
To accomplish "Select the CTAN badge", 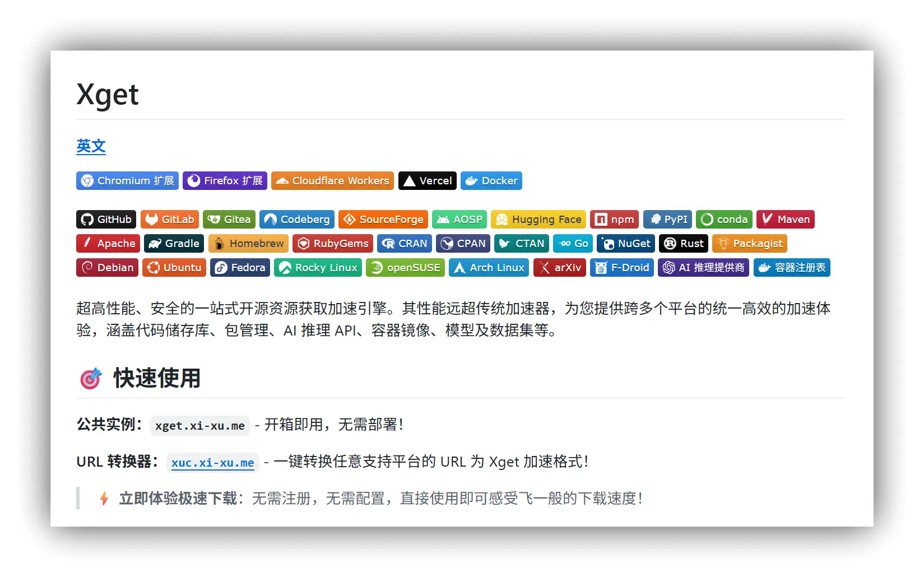I will click(x=522, y=244).
